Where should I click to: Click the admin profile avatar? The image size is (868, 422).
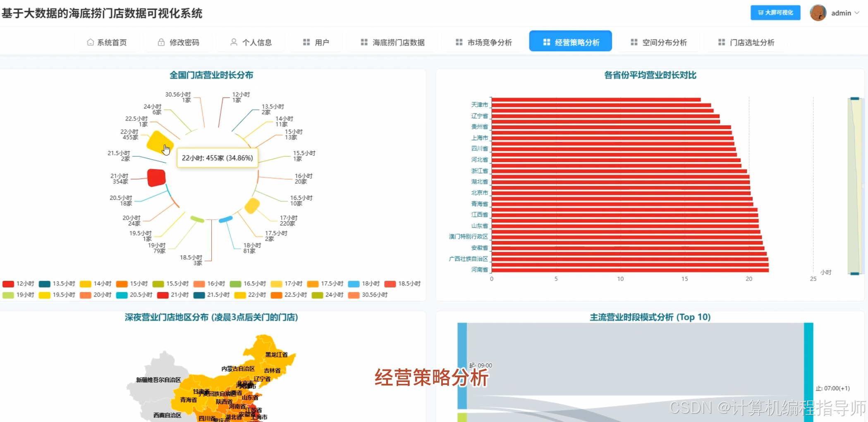pos(818,13)
